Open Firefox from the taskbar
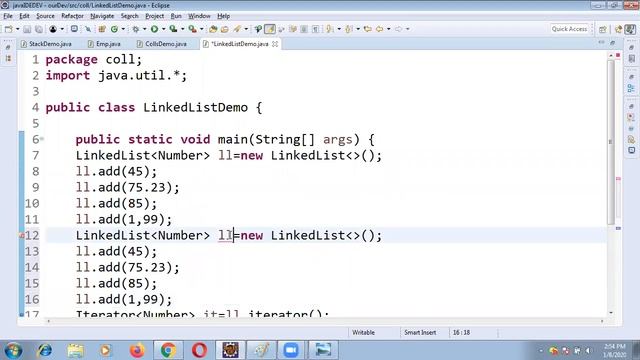640x360 pixels. point(137,350)
